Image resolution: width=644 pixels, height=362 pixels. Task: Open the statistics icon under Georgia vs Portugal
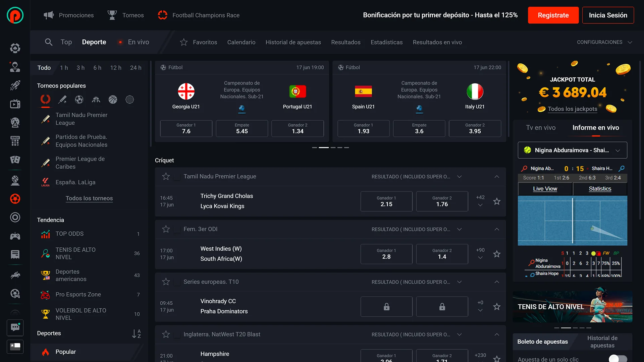click(241, 109)
